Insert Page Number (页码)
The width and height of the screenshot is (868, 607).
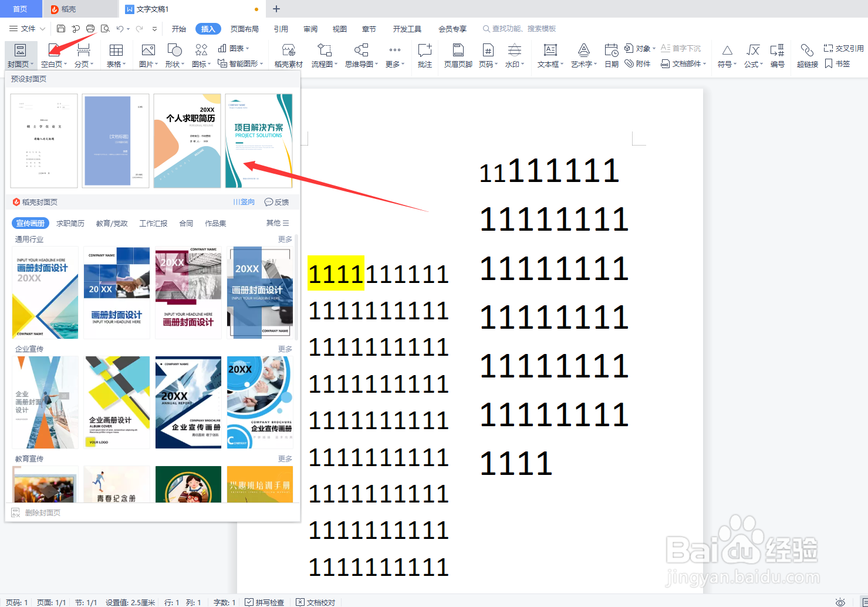point(488,55)
